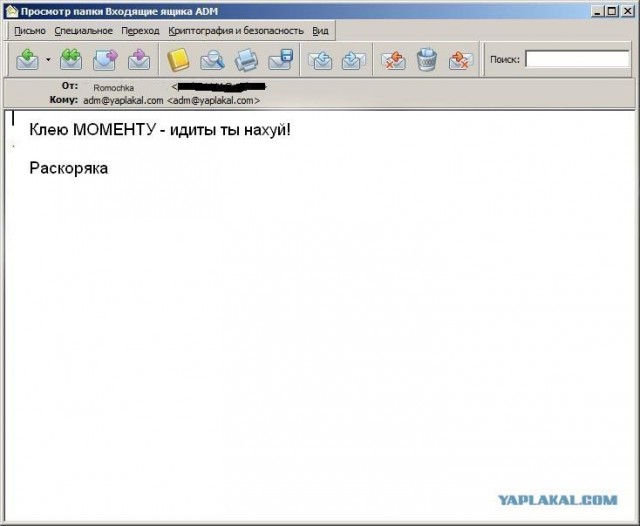Delete and view next message icon

[x=461, y=60]
